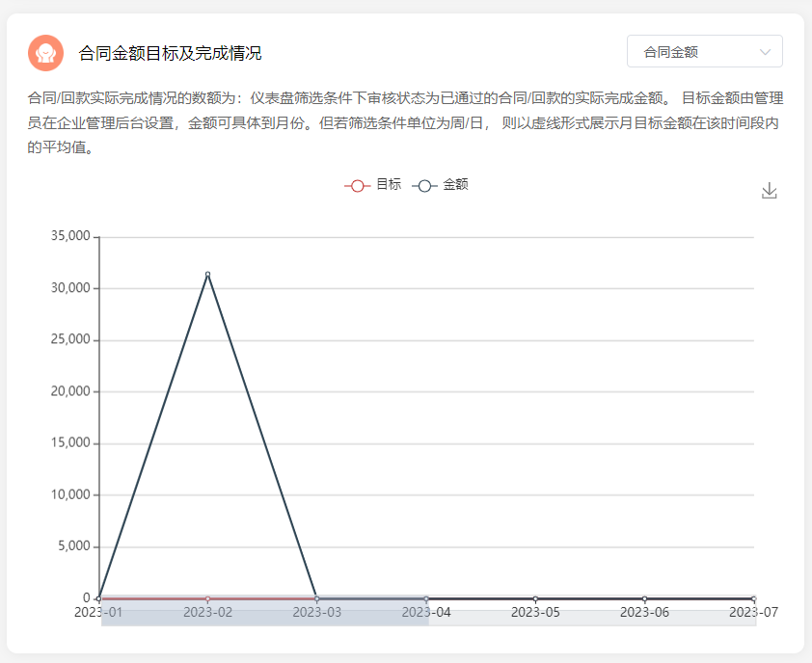Screen dimensions: 812x663
Task: Click the peak data point at 2023-02
Action: pyautogui.click(x=207, y=275)
